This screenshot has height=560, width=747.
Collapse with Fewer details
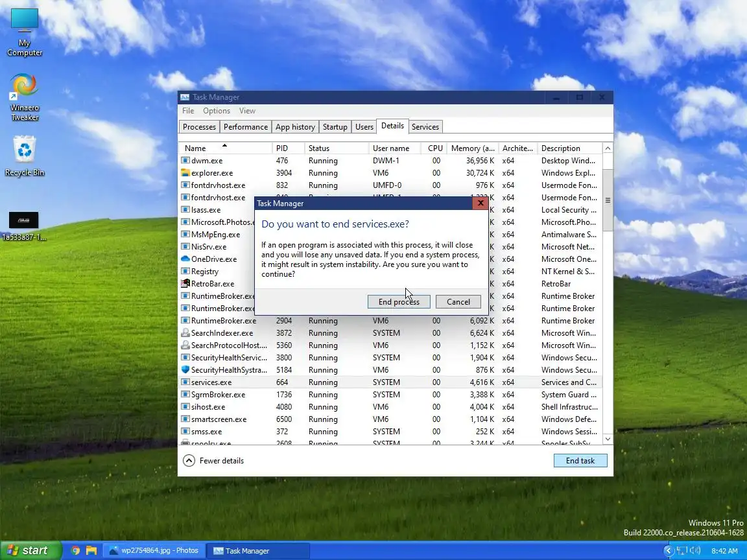(x=213, y=460)
